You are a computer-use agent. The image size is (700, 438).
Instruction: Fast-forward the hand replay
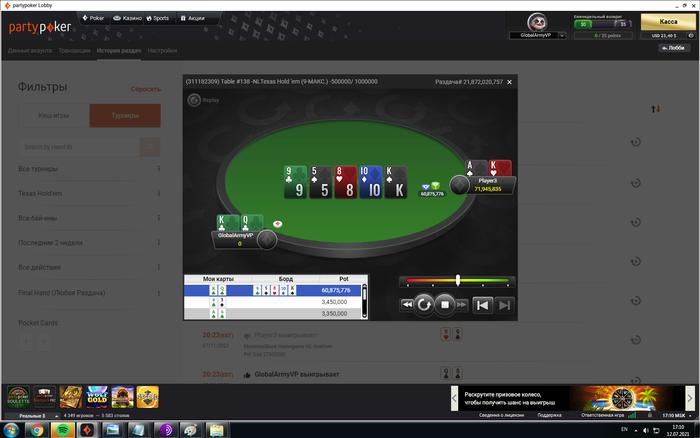tap(462, 305)
